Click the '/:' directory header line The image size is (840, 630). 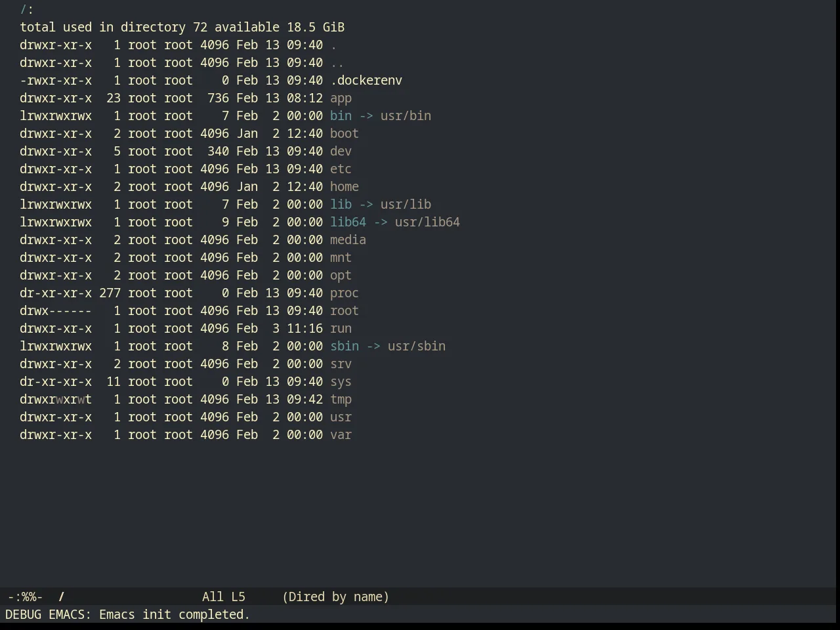(27, 10)
